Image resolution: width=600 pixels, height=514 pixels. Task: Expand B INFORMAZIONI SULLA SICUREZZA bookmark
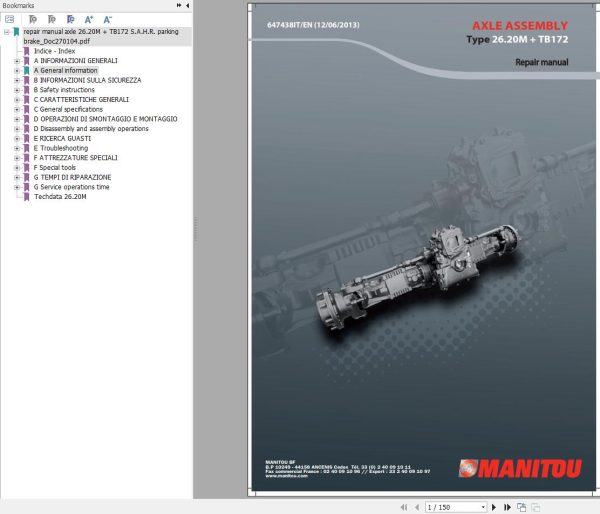(17, 80)
